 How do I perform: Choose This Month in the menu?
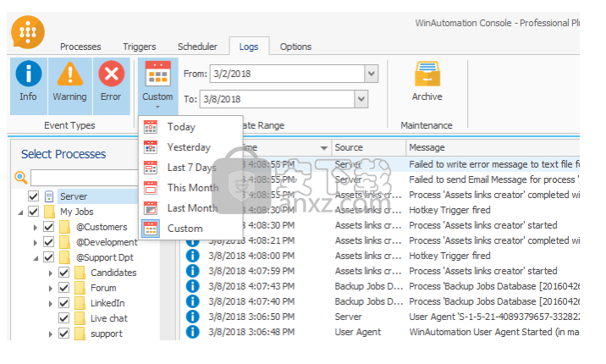pyautogui.click(x=191, y=188)
